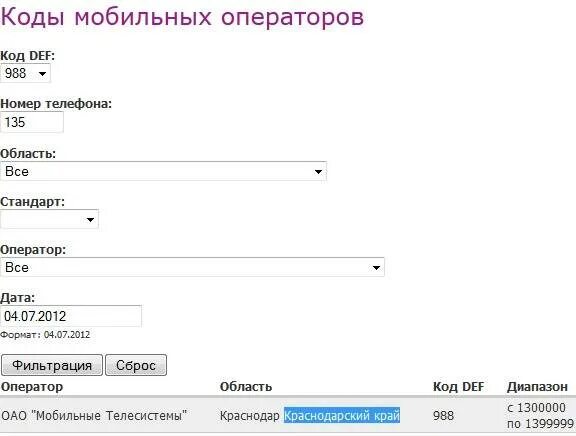
Task: Click the Дата field with 04.07.2012
Action: [71, 316]
